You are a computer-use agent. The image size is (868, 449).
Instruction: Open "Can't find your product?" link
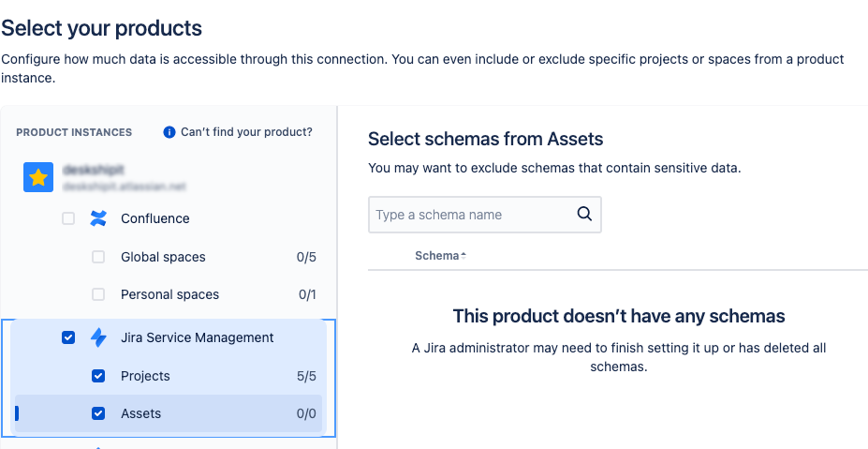pos(246,132)
